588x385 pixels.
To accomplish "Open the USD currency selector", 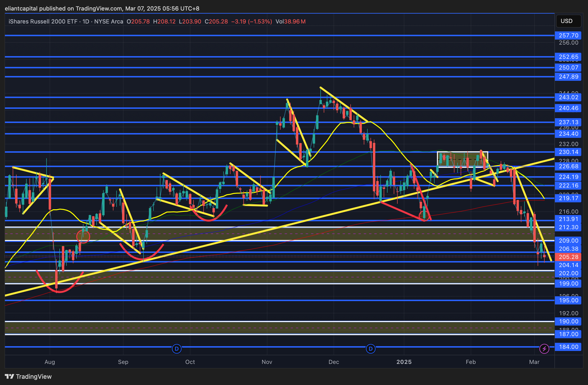I will pyautogui.click(x=568, y=21).
